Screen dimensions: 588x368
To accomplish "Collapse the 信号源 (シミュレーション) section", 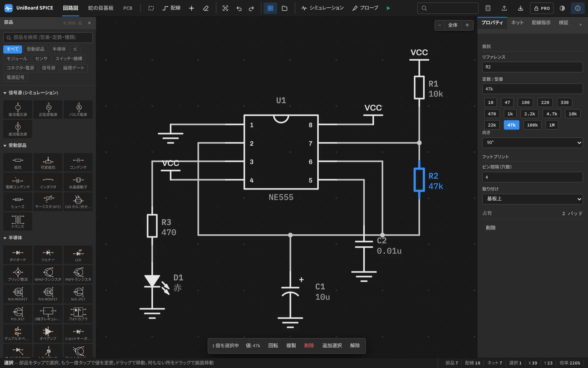I will pos(31,93).
